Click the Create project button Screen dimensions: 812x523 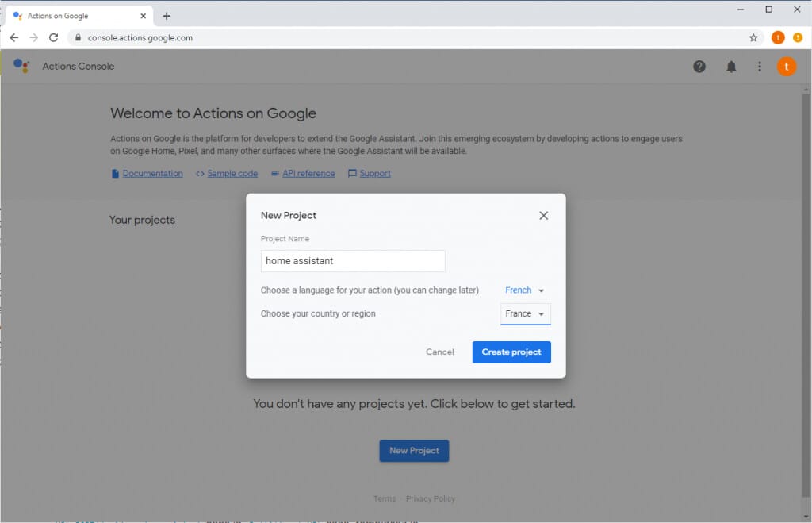pos(511,352)
